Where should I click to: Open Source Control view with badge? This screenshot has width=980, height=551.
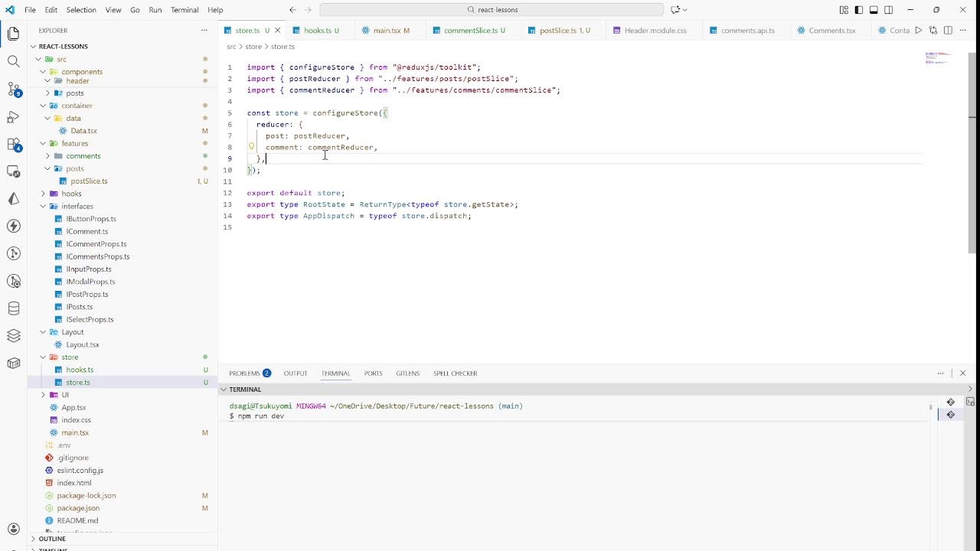coord(13,90)
